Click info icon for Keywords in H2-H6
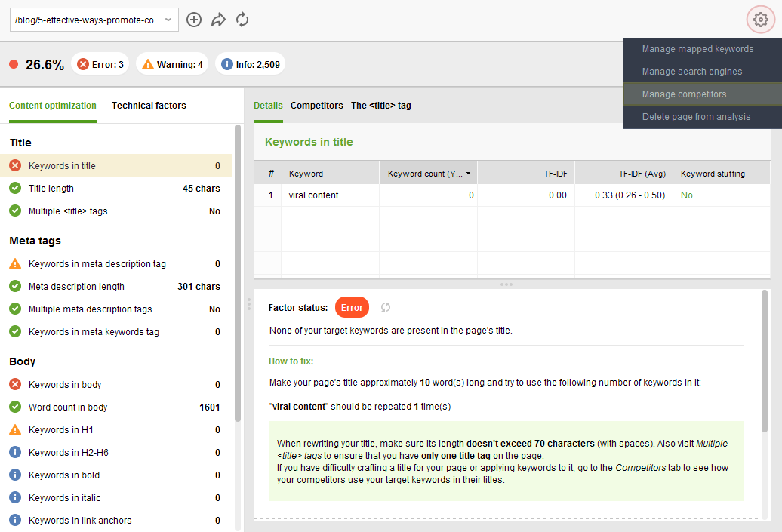The height and width of the screenshot is (532, 782). coord(15,452)
